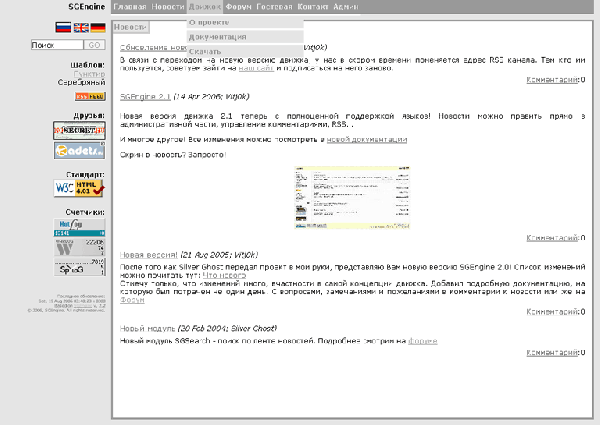The image size is (600, 425).
Task: Open the Cadets friend banner
Action: click(x=79, y=150)
